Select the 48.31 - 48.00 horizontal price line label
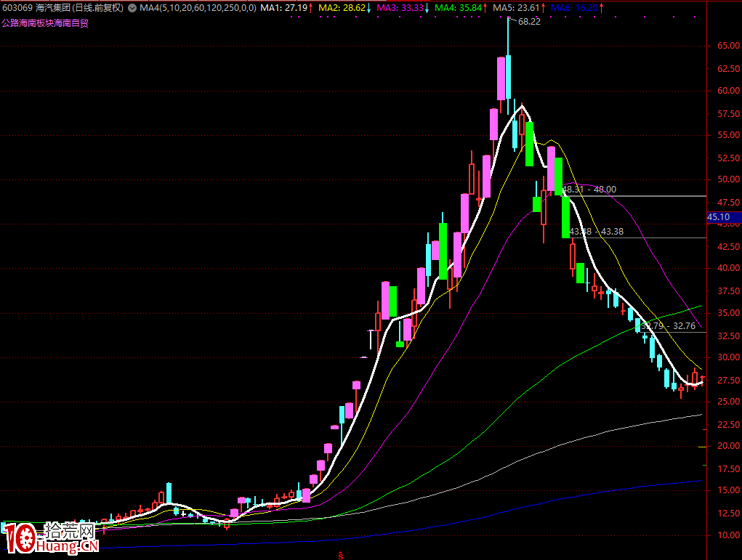Image resolution: width=742 pixels, height=560 pixels. tap(589, 190)
